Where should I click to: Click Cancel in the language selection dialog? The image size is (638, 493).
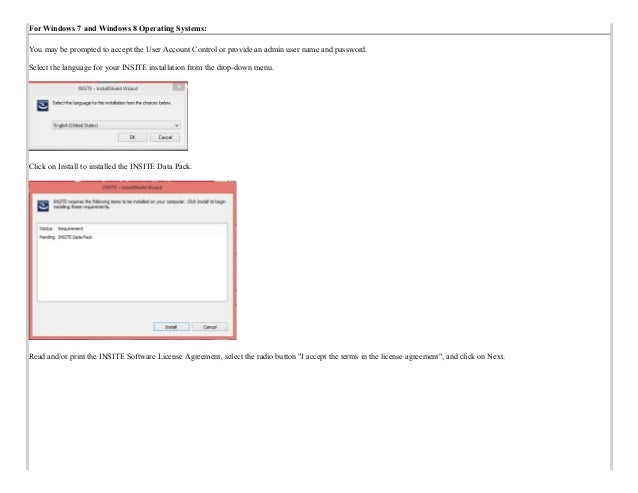165,137
